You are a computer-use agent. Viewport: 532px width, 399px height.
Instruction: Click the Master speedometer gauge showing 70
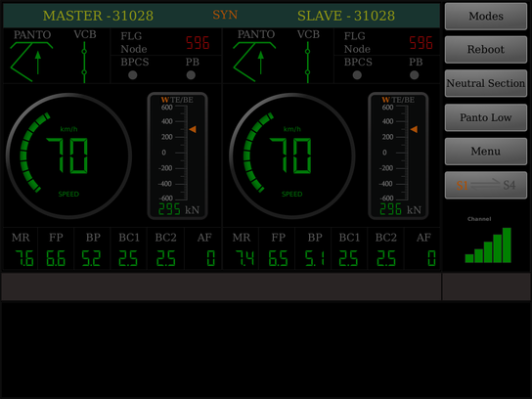[68, 156]
